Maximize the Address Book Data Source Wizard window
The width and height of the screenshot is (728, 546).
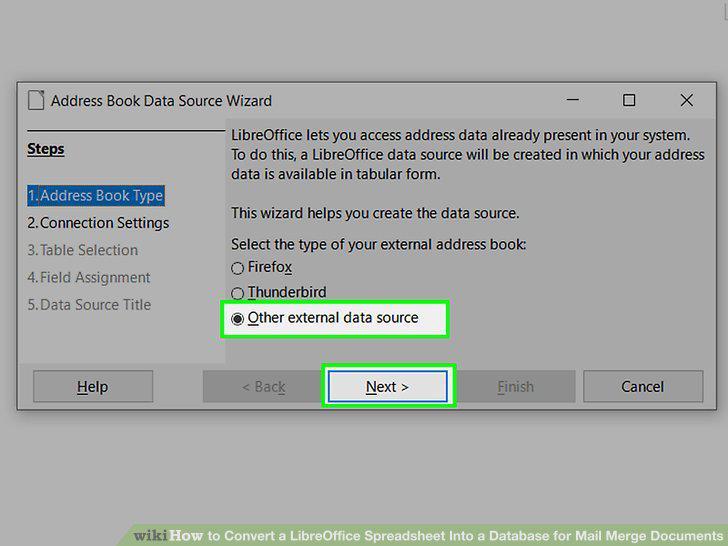coord(629,100)
